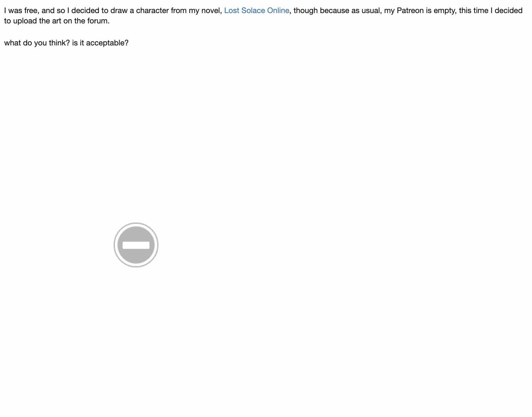Click the word "upload" on the second line
The height and width of the screenshot is (417, 532).
(25, 21)
